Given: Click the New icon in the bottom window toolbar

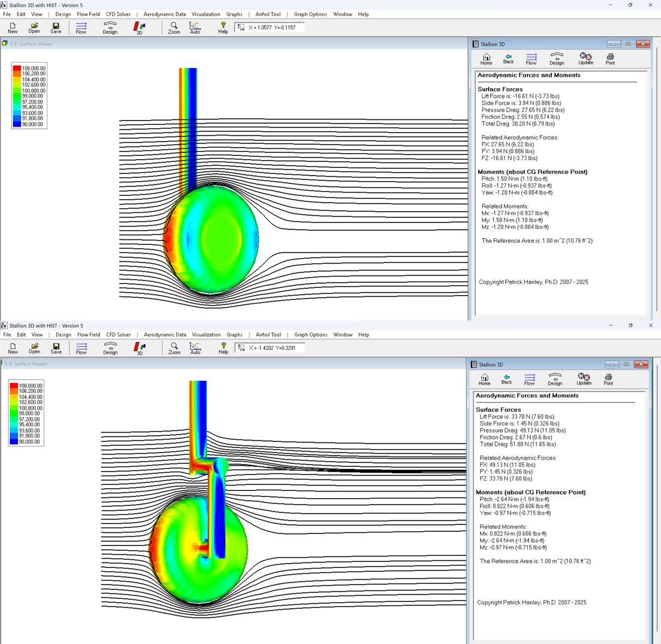Looking at the screenshot, I should tap(13, 348).
